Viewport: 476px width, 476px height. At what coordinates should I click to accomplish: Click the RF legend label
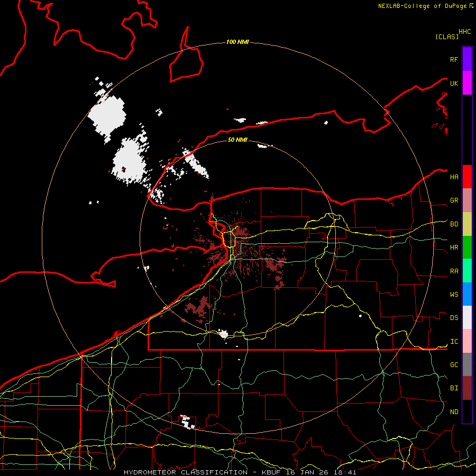pyautogui.click(x=454, y=59)
